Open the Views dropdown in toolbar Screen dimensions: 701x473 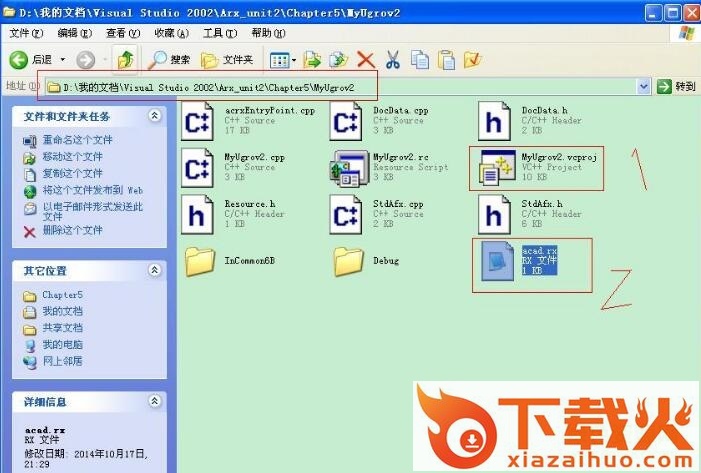(x=282, y=60)
